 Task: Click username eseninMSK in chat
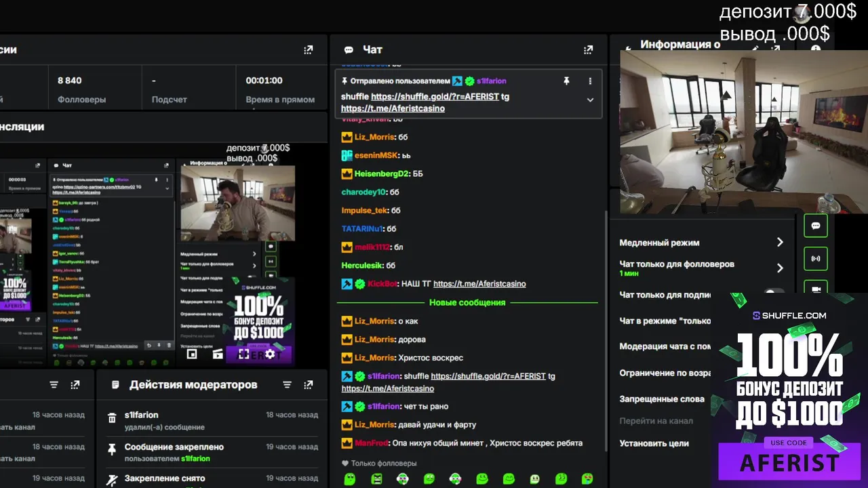(x=376, y=155)
